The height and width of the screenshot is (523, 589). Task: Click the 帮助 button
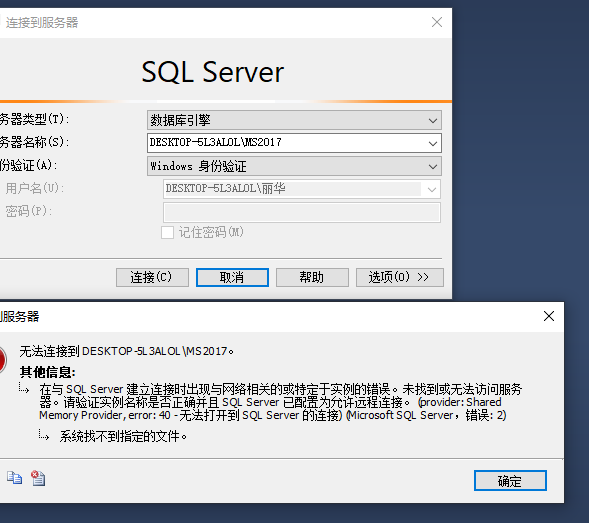click(312, 277)
